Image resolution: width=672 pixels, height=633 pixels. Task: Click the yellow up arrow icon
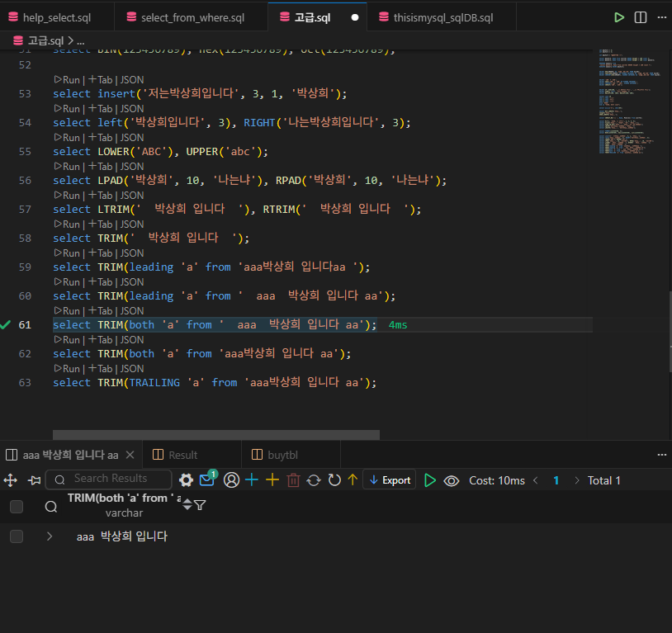[x=353, y=480]
